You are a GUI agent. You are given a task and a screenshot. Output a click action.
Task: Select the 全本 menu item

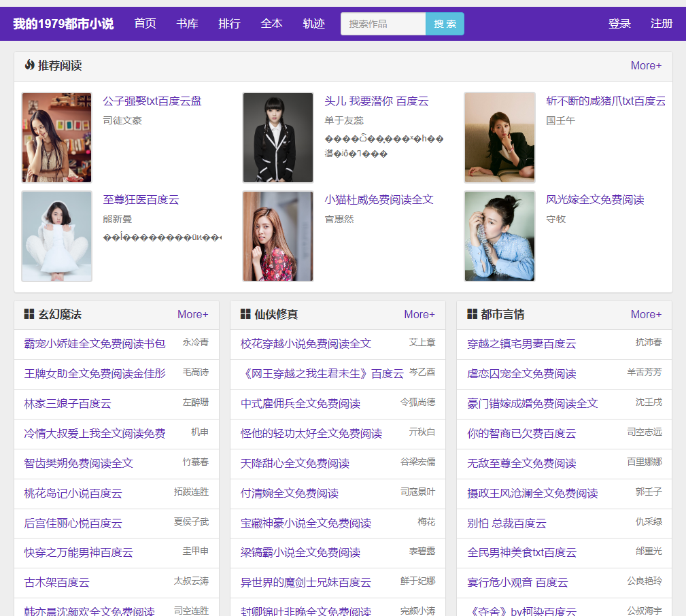pyautogui.click(x=271, y=24)
